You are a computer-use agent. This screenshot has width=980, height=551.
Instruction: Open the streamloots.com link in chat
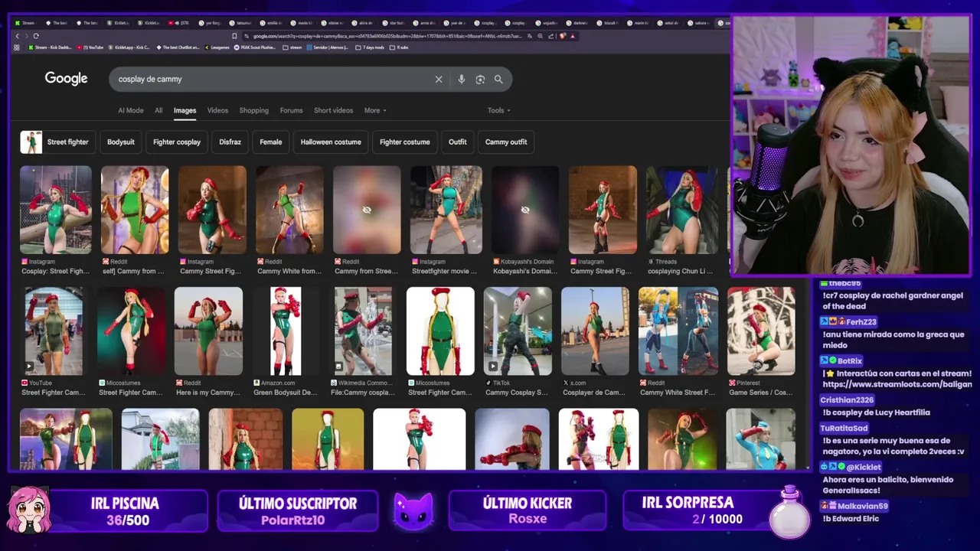tap(897, 384)
